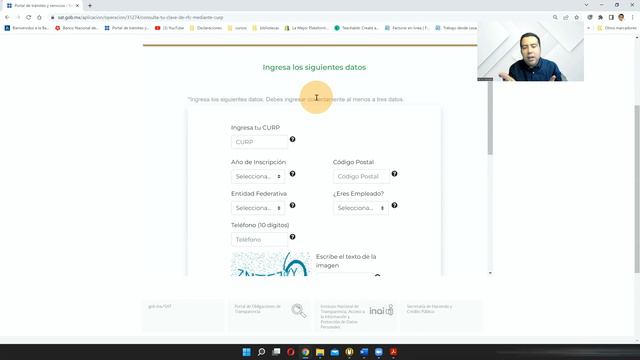The width and height of the screenshot is (640, 360).
Task: Open the Chrome side panel icon
Action: [611, 18]
